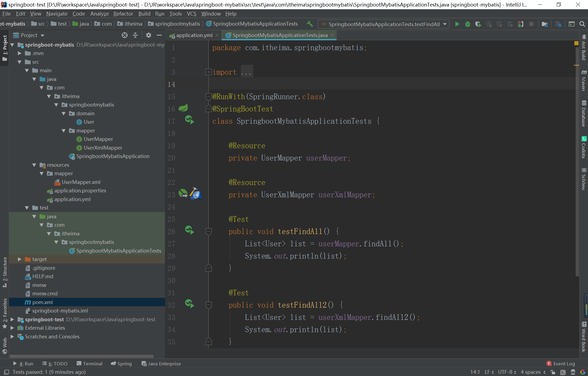Viewport: 588px width, 376px height.
Task: Click the run gutter icon for testFindAll2 on line 32
Action: click(189, 304)
